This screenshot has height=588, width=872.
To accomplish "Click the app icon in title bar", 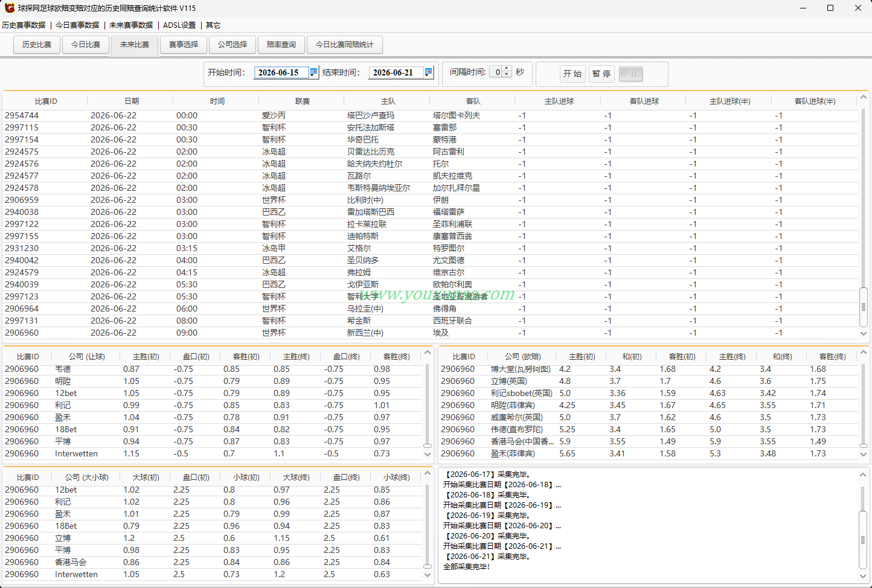I will click(x=9, y=8).
